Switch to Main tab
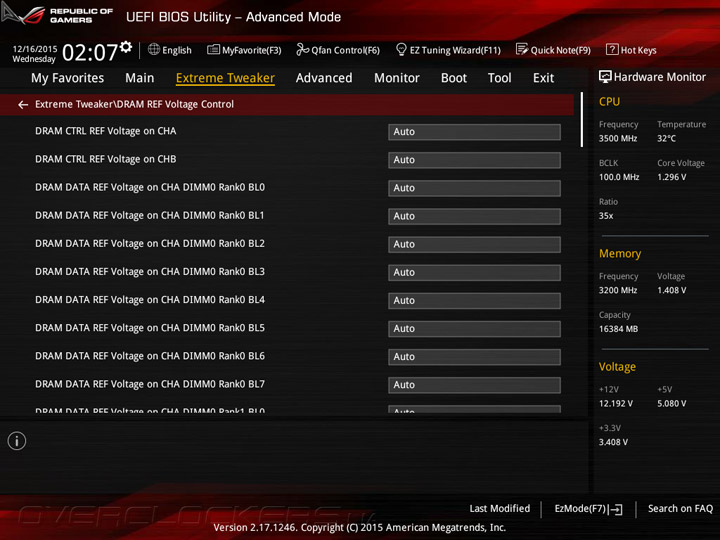The image size is (720, 540). (140, 78)
